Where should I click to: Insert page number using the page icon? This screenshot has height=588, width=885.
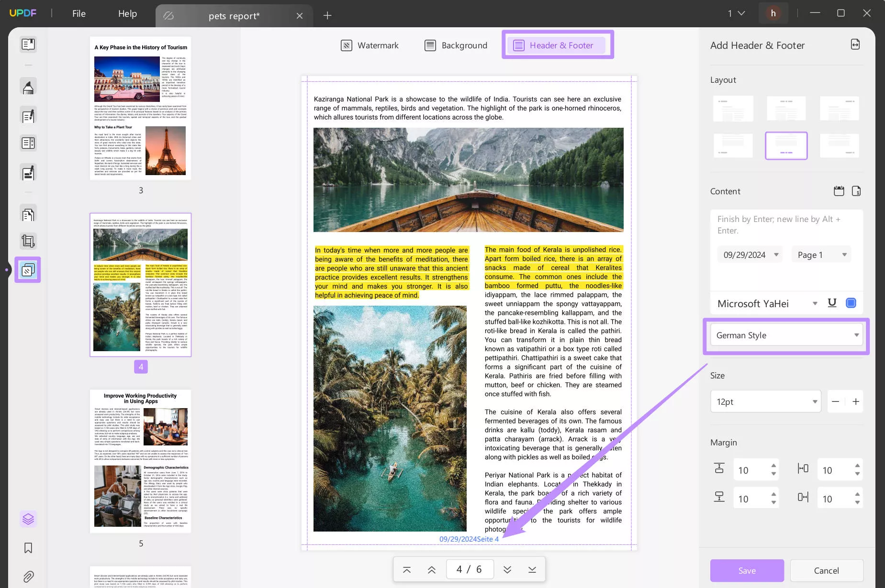pos(856,191)
